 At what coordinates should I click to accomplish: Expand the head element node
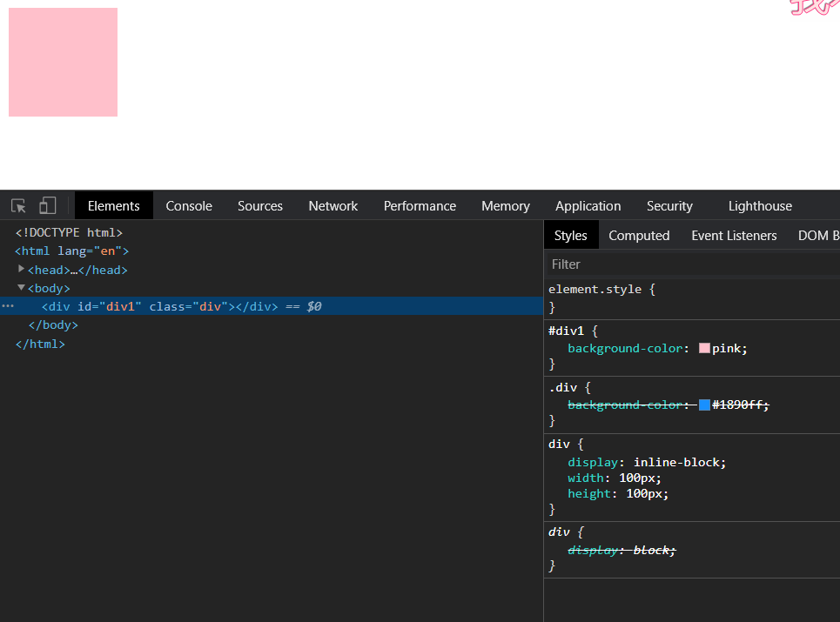pos(22,270)
